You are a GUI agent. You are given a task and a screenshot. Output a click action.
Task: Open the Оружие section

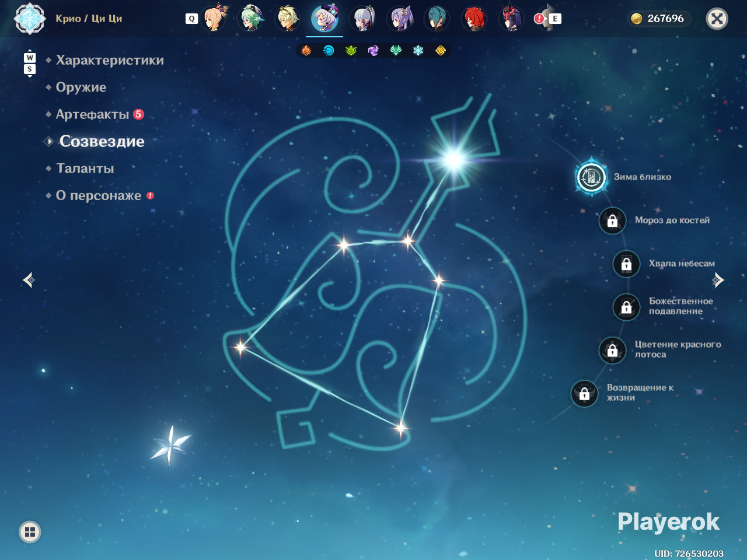click(x=81, y=87)
